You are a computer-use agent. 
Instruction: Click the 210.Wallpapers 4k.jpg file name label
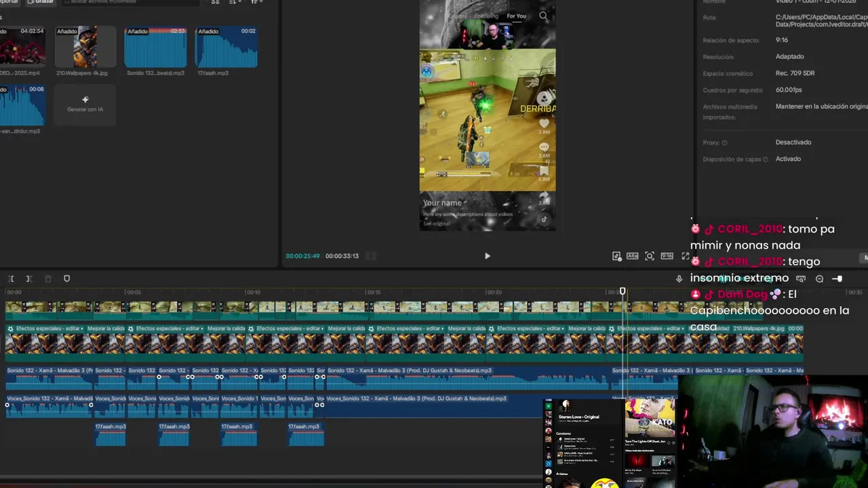coord(82,73)
